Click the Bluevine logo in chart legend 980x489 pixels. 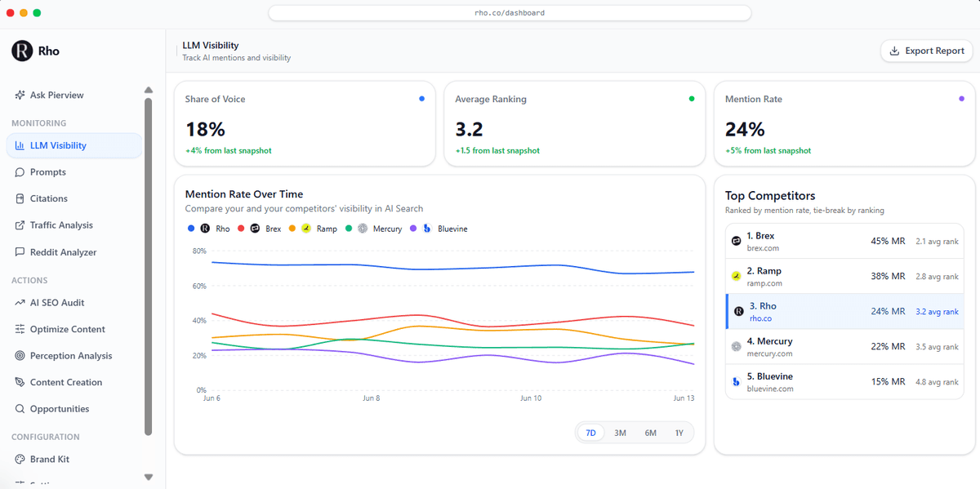coord(427,229)
